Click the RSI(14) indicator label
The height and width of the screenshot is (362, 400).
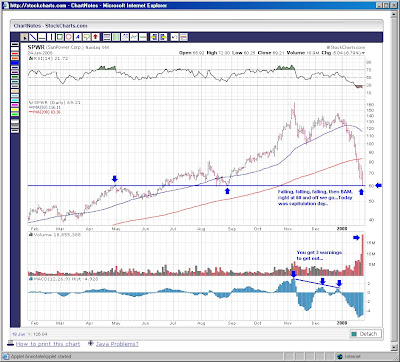49,58
